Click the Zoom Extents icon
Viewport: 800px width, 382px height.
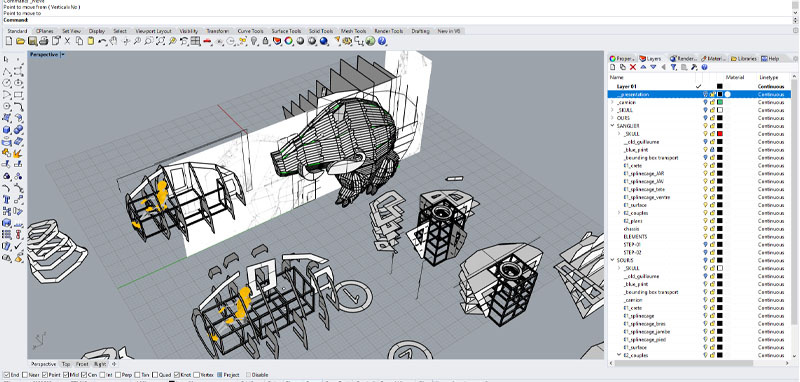click(x=160, y=41)
